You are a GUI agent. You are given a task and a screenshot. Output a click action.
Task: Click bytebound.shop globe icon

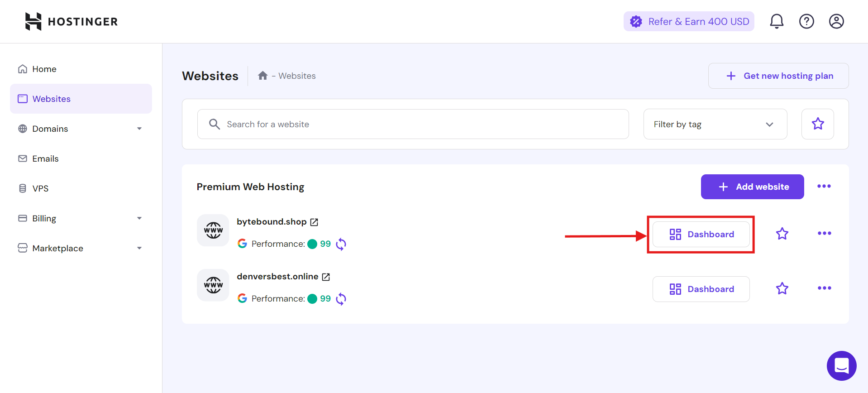tap(213, 230)
